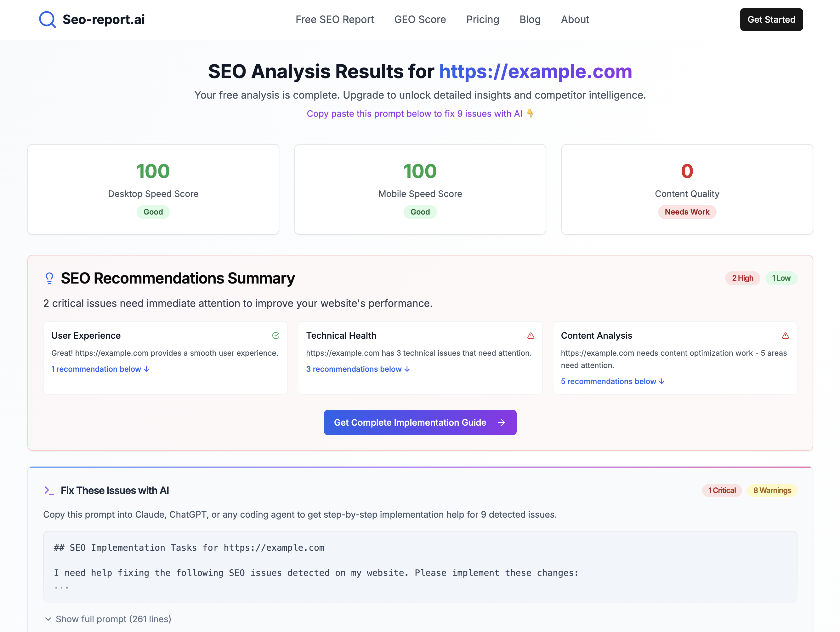Click the '2 High' priority badge
840x632 pixels.
point(742,278)
